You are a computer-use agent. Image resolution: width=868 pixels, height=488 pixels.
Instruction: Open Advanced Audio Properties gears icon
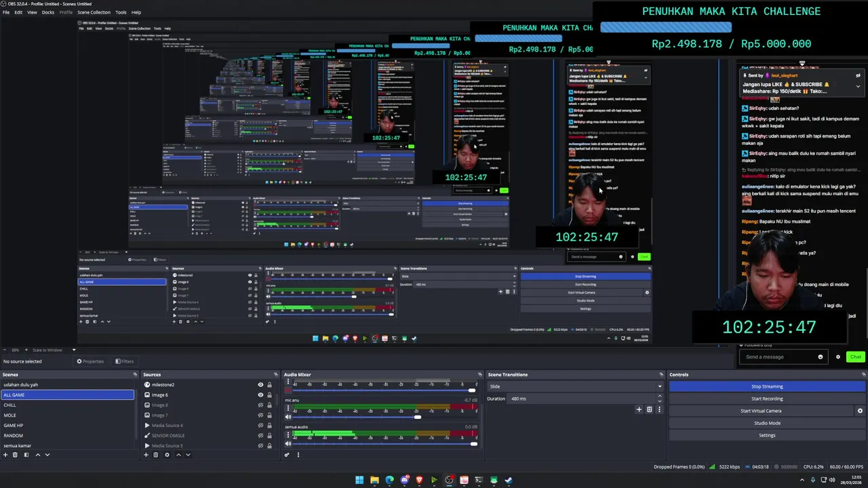tap(287, 455)
